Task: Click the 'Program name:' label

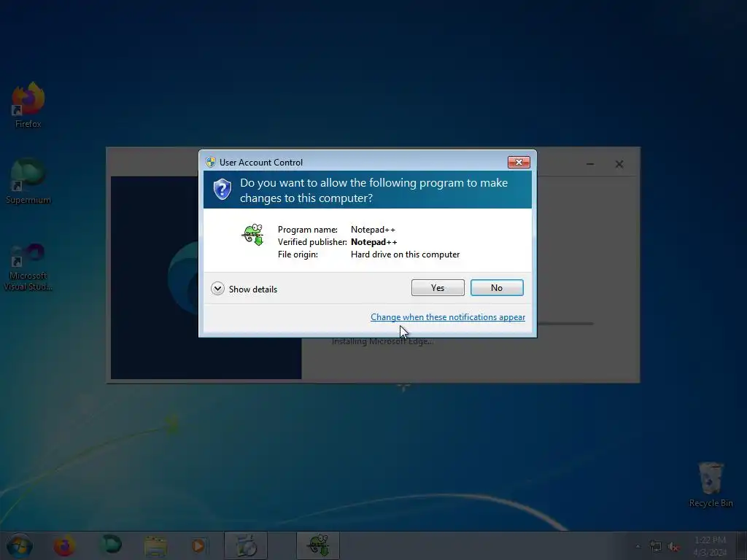Action: (x=307, y=230)
